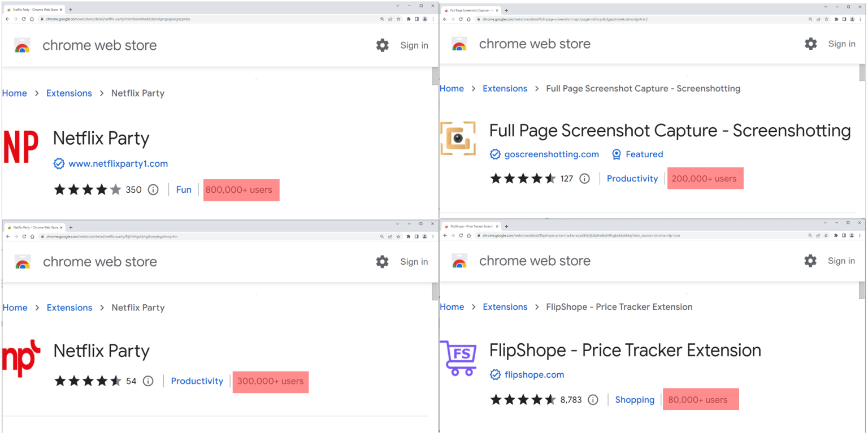Image resolution: width=868 pixels, height=436 pixels.
Task: Click the info icon beside 8,783 reviews
Action: pyautogui.click(x=593, y=400)
